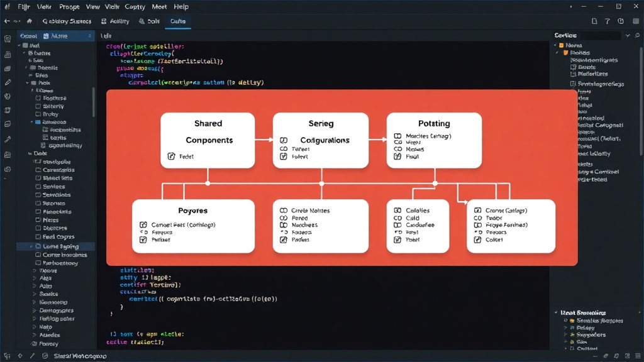Collapse the 'Nores' node in right panel

click(556, 45)
